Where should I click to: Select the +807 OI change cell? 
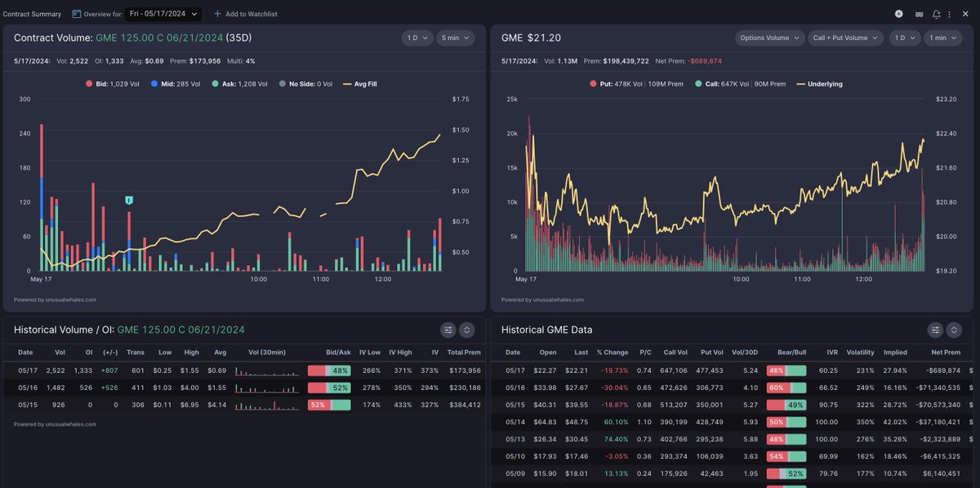110,370
